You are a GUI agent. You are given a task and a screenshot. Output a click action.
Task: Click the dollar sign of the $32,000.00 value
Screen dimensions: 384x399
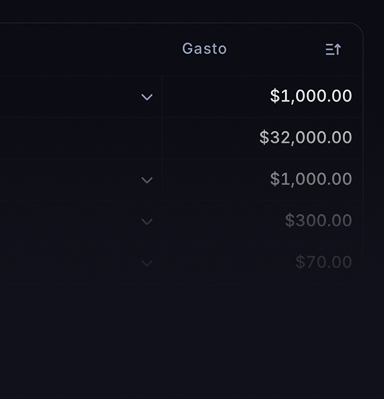pyautogui.click(x=264, y=137)
